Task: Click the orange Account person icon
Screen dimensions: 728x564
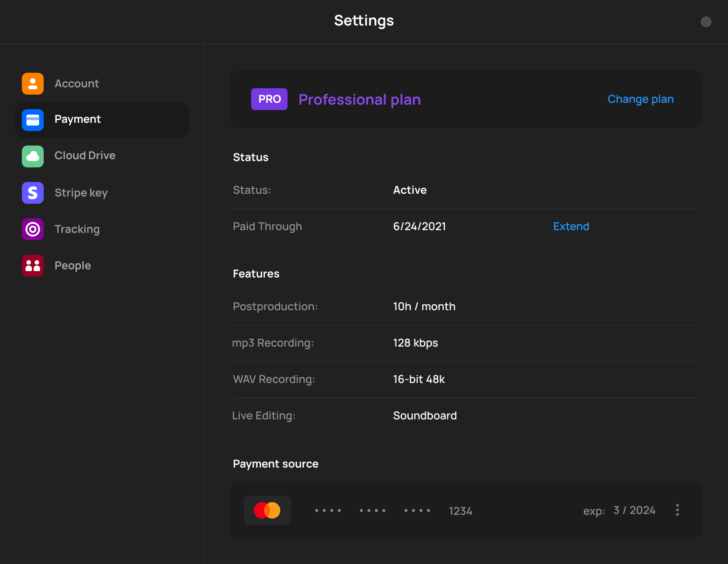Action: (x=33, y=84)
